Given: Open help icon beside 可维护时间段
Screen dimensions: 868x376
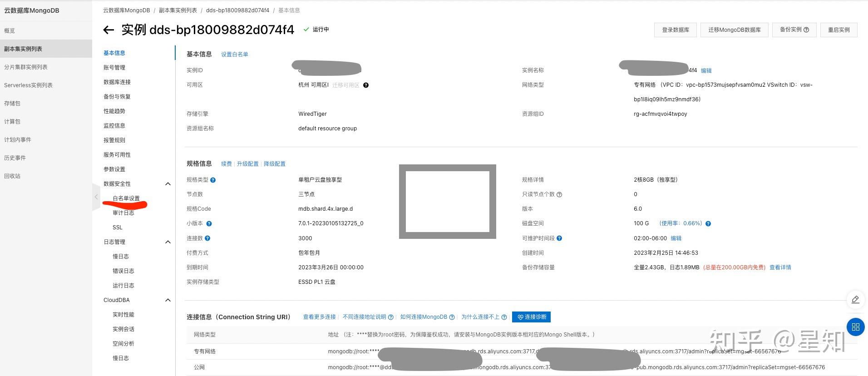Looking at the screenshot, I should pos(559,238).
